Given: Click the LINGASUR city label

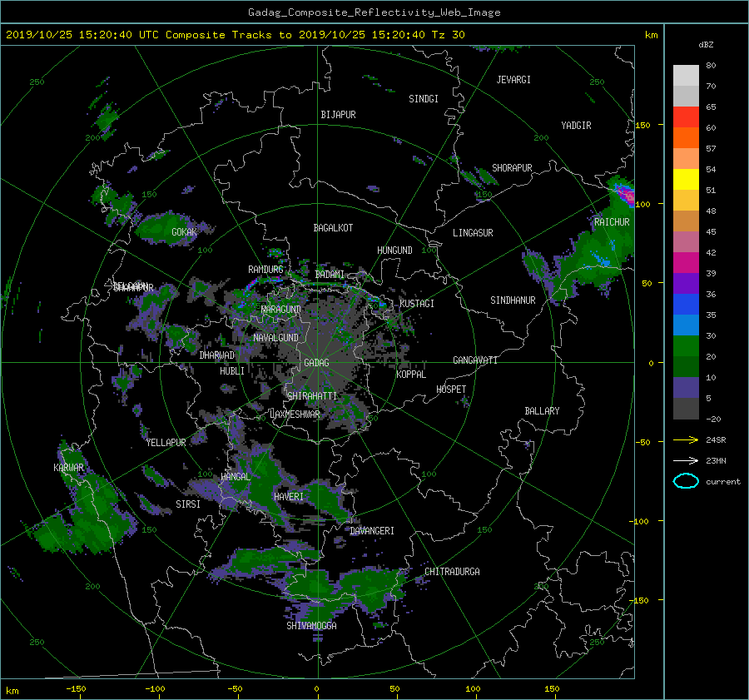Looking at the screenshot, I should [473, 233].
